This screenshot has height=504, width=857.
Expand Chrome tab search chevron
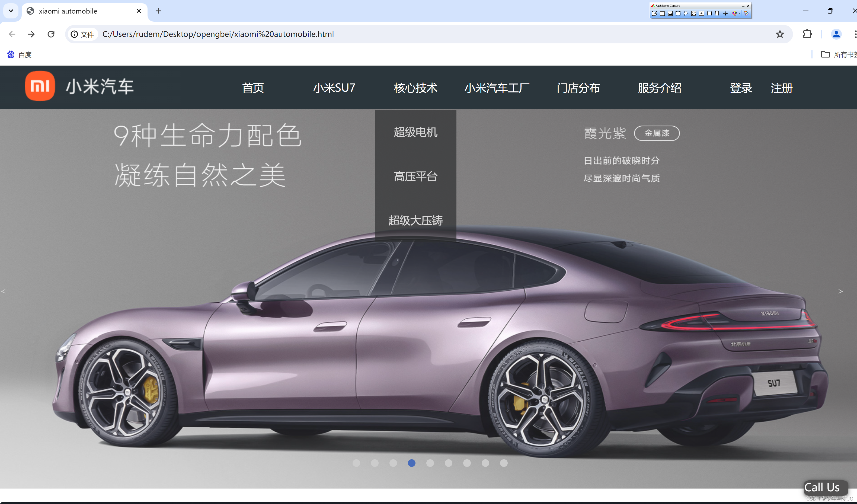[x=11, y=11]
